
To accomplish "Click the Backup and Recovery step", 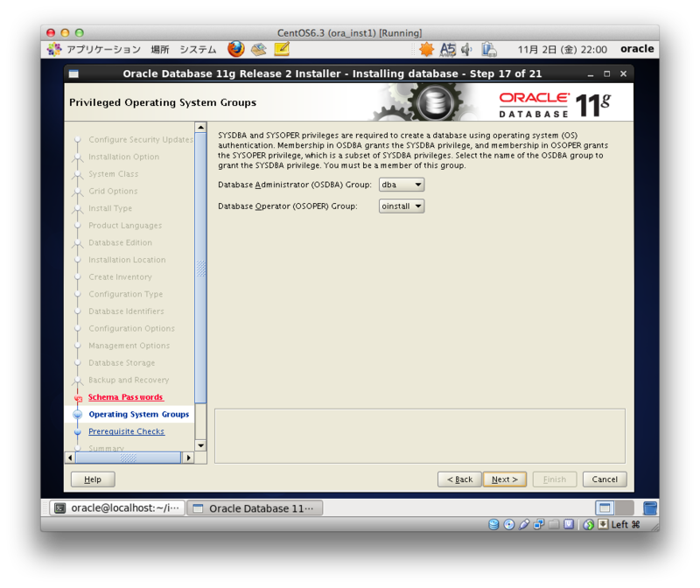I will (129, 380).
